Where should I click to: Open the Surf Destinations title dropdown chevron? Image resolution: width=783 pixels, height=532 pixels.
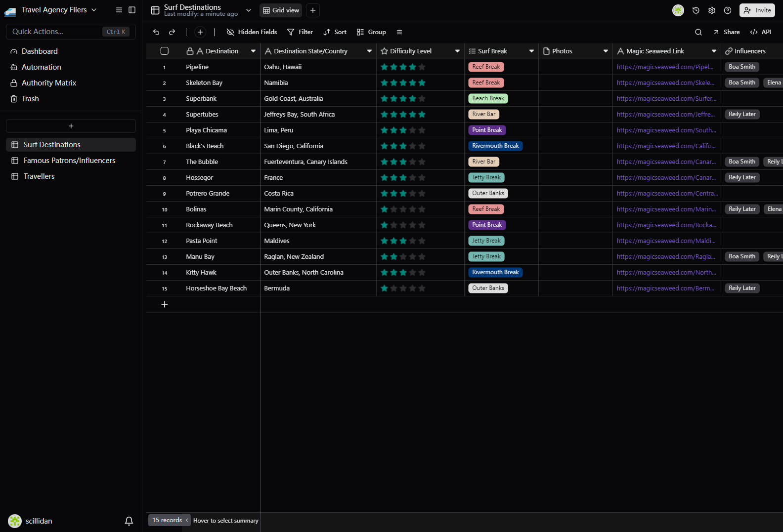click(249, 10)
